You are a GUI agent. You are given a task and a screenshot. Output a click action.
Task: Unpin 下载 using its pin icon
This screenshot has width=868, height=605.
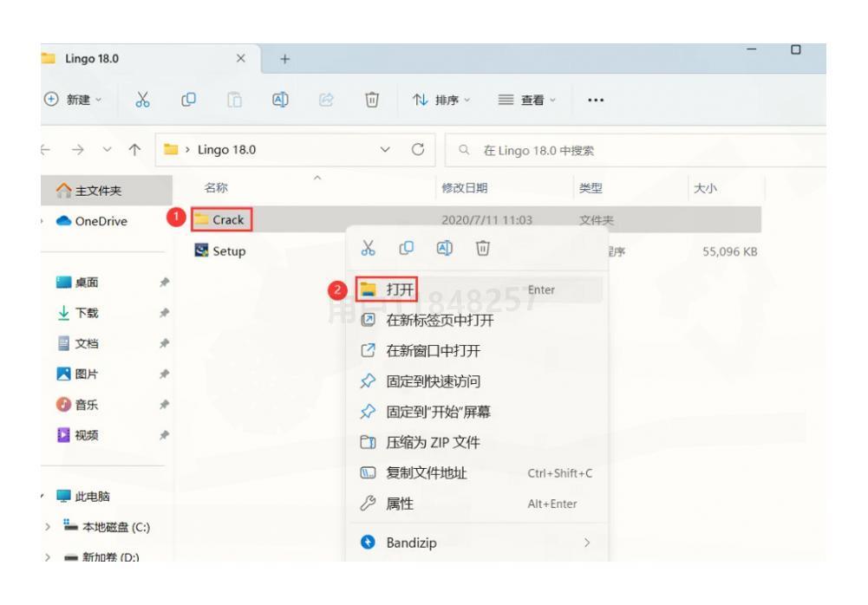(x=164, y=313)
